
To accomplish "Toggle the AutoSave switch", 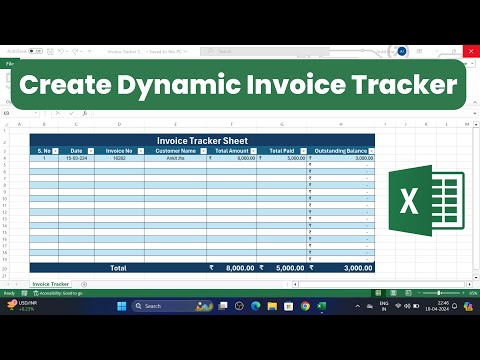I will pyautogui.click(x=35, y=51).
